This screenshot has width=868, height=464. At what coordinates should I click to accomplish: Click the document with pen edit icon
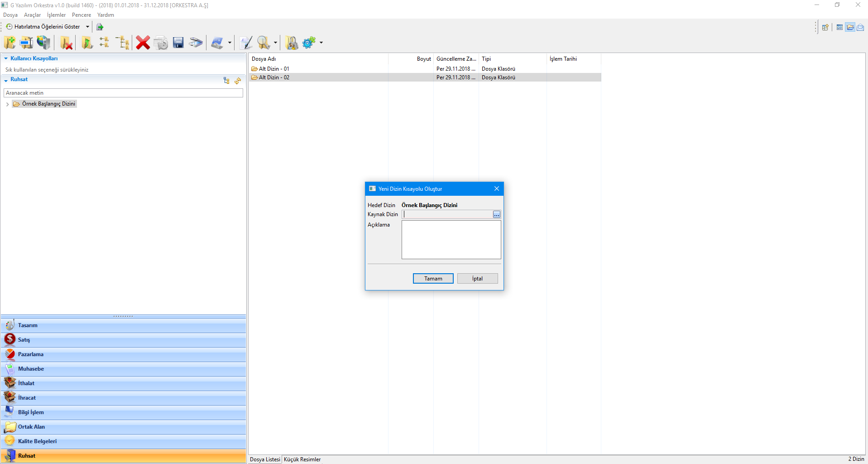(246, 43)
